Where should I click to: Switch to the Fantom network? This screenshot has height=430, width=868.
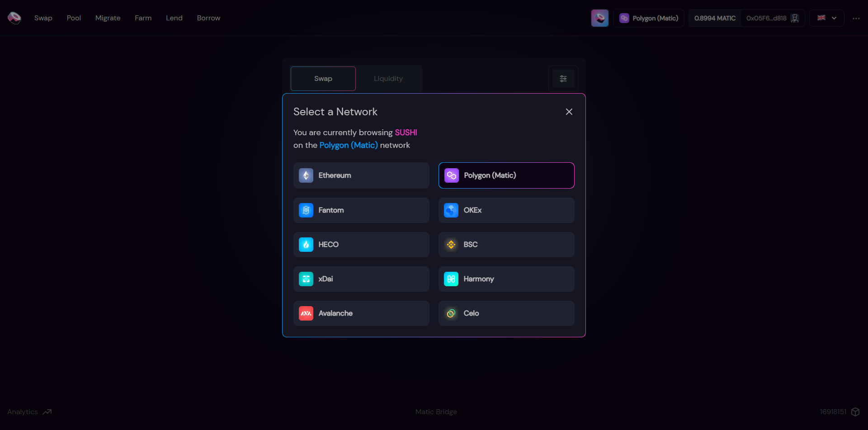[361, 210]
